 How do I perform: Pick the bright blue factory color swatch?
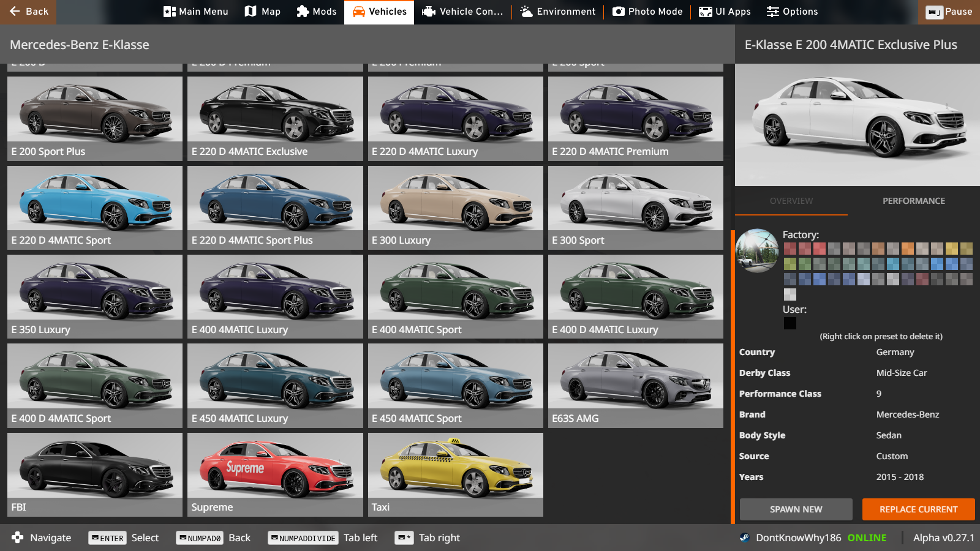[937, 264]
